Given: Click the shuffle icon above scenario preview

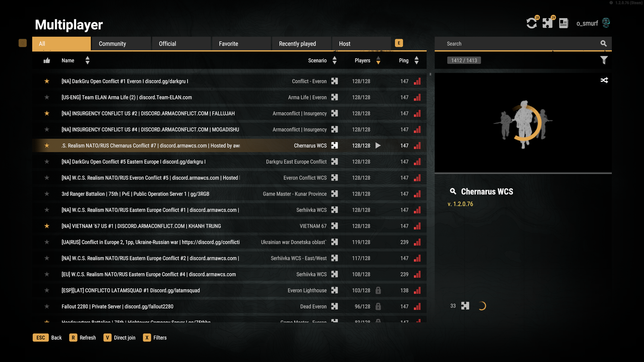Looking at the screenshot, I should pyautogui.click(x=604, y=80).
